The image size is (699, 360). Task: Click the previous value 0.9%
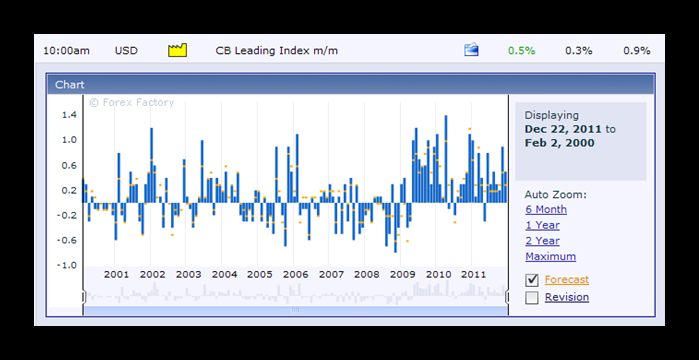click(x=637, y=51)
